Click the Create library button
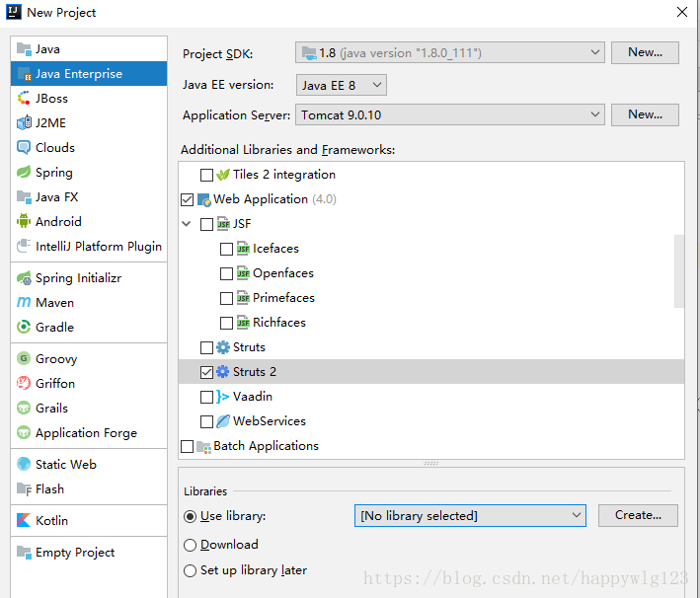 [638, 515]
